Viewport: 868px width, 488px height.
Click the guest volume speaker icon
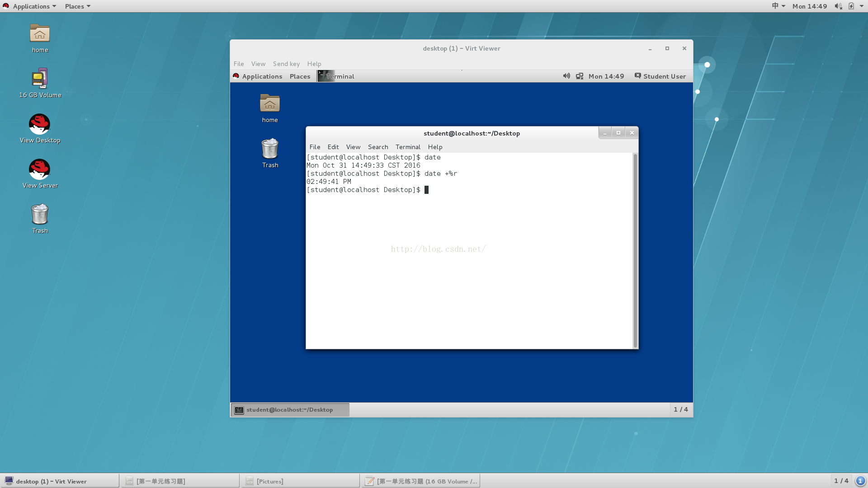566,76
